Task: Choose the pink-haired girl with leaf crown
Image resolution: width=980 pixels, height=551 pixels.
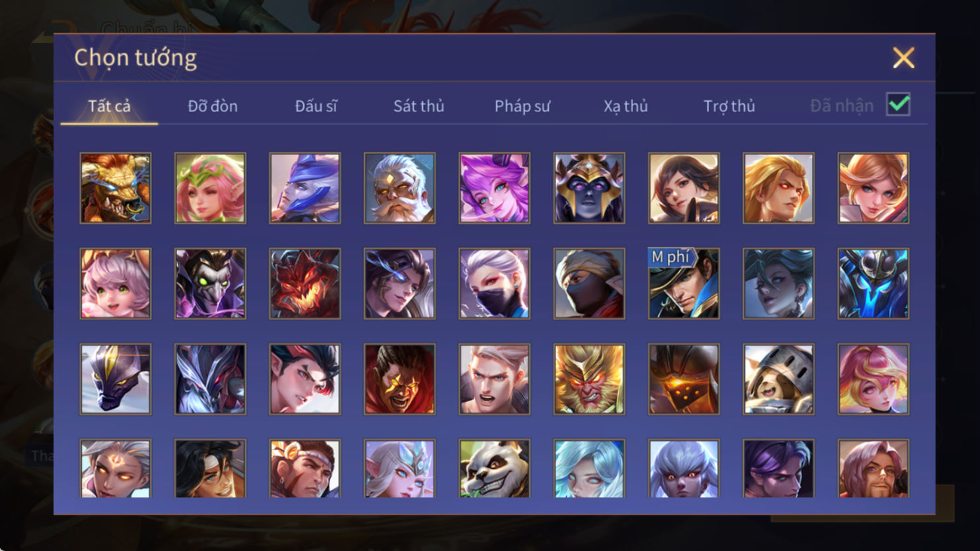Action: coord(210,188)
